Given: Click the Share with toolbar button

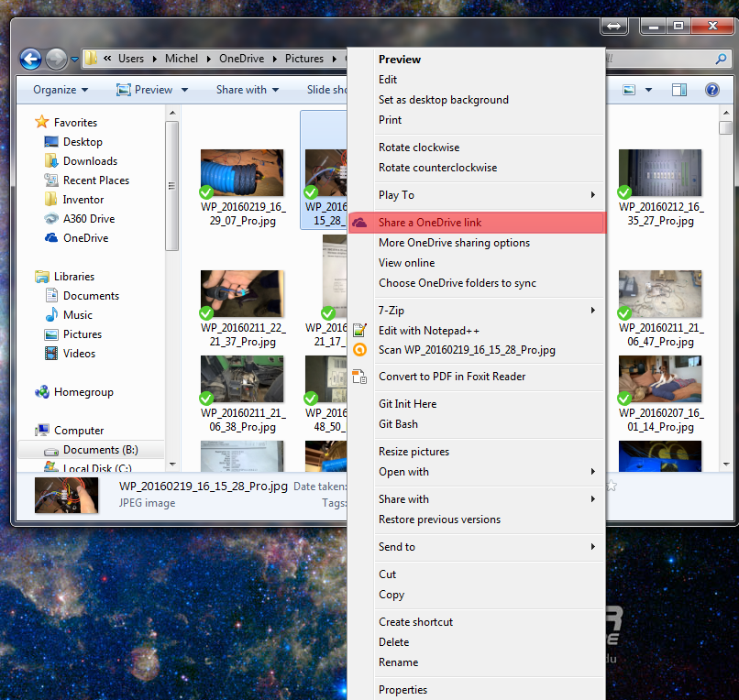Looking at the screenshot, I should coord(248,90).
